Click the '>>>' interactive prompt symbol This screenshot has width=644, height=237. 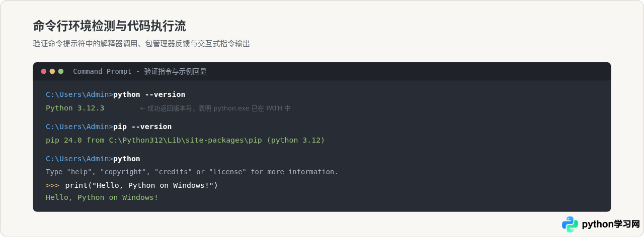point(52,185)
